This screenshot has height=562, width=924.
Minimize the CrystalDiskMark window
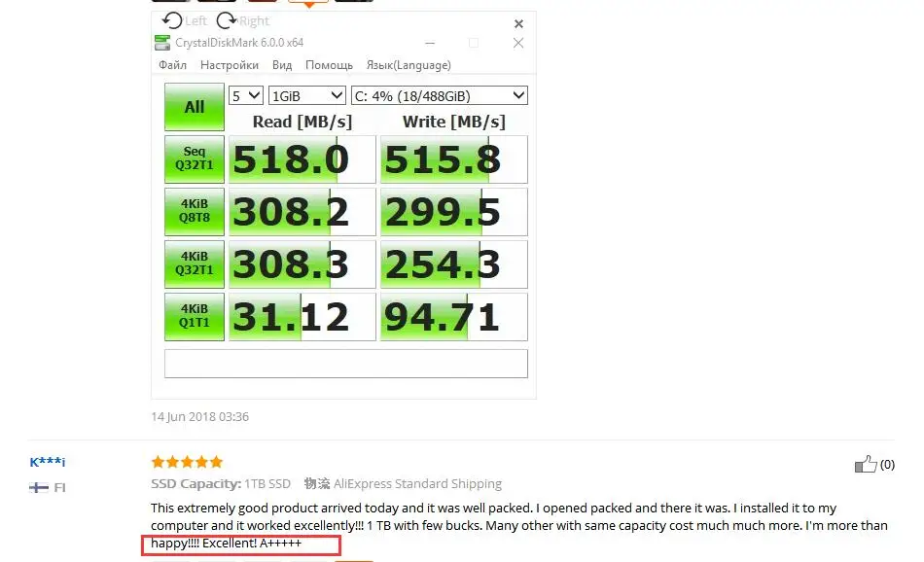(x=430, y=43)
